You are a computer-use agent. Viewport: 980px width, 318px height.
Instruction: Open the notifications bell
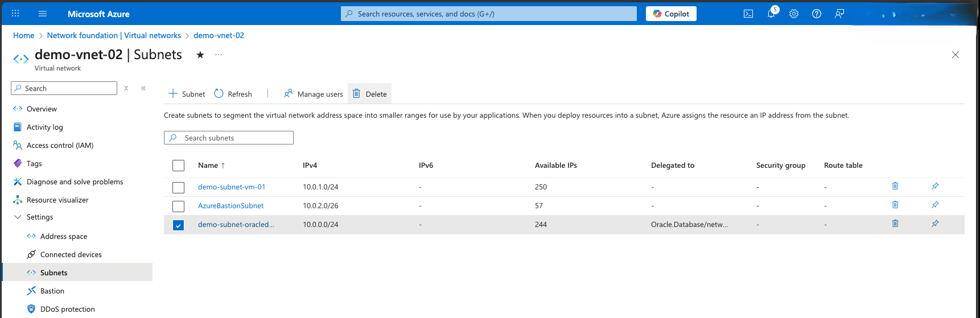coord(771,14)
